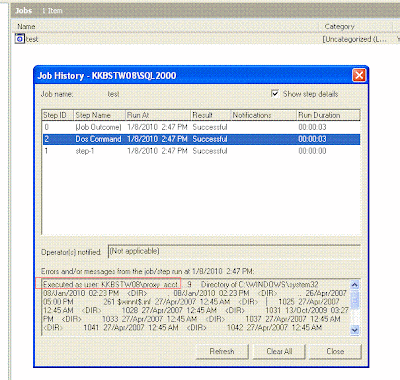400x380 pixels.
Task: Click the Close button
Action: (x=335, y=351)
